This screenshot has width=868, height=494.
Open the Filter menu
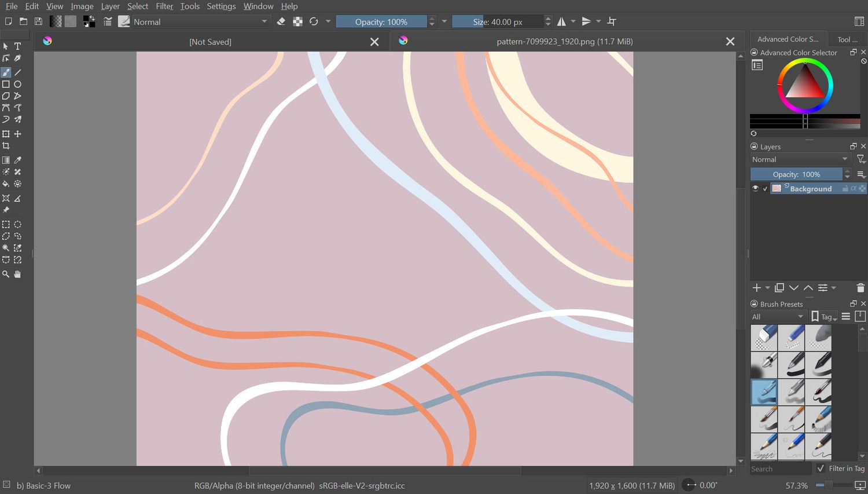pos(164,6)
